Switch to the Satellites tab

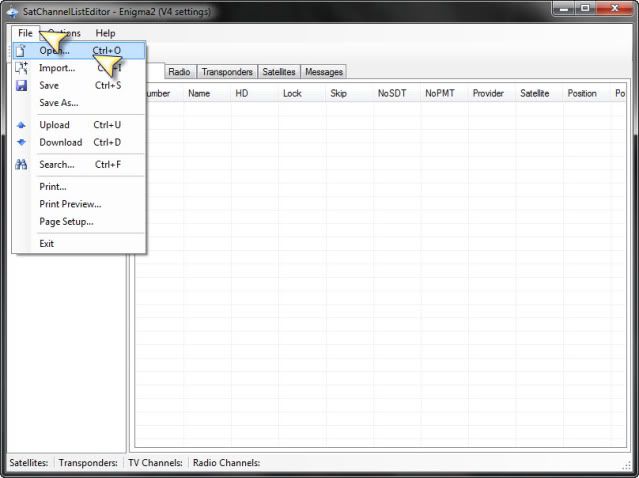pos(279,72)
